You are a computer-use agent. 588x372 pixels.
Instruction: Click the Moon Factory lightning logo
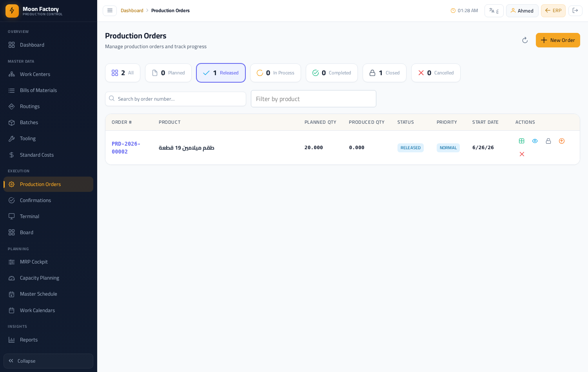coord(12,11)
